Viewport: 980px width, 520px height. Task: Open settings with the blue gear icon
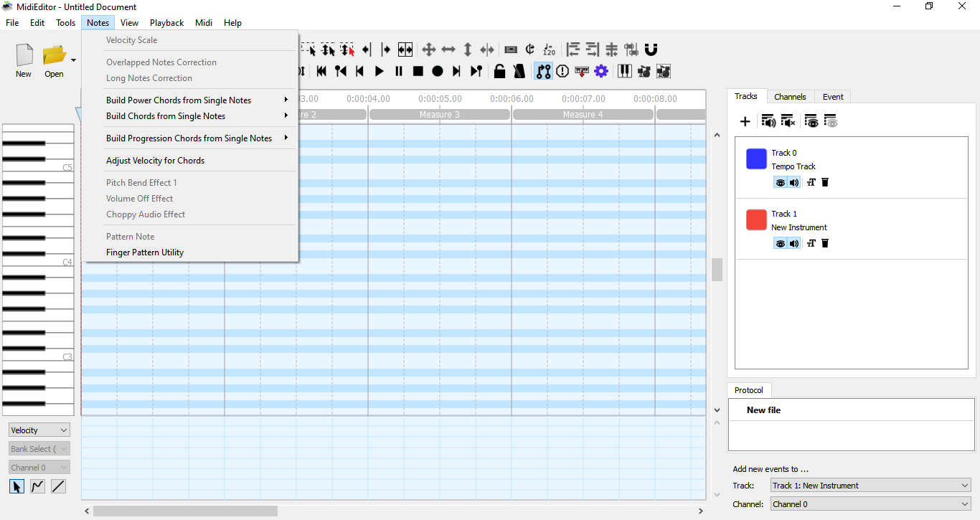pyautogui.click(x=601, y=71)
